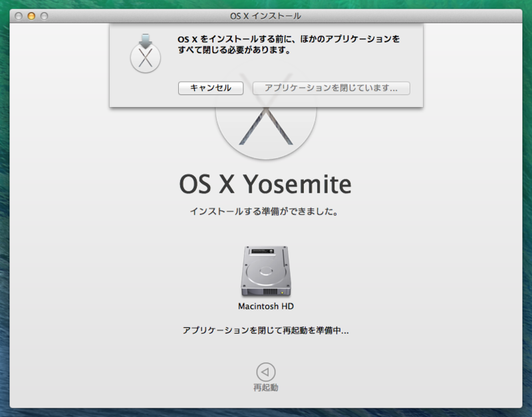Click the large Yosemite X logo
532x417 pixels.
[x=265, y=133]
